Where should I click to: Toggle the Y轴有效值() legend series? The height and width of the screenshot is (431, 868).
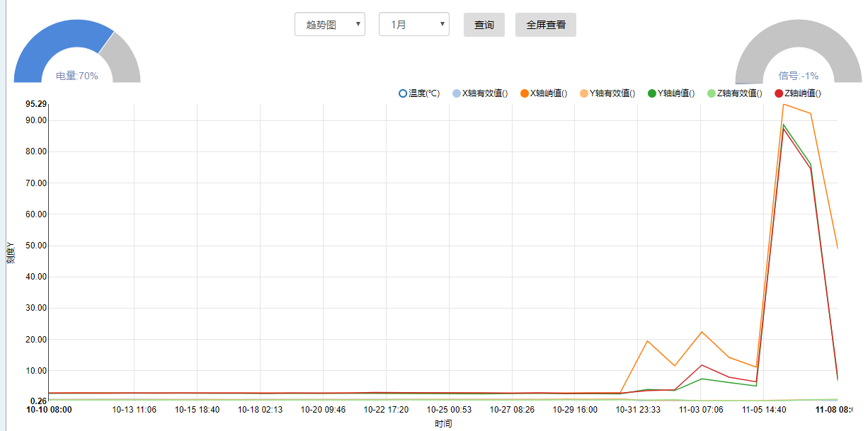click(x=607, y=93)
